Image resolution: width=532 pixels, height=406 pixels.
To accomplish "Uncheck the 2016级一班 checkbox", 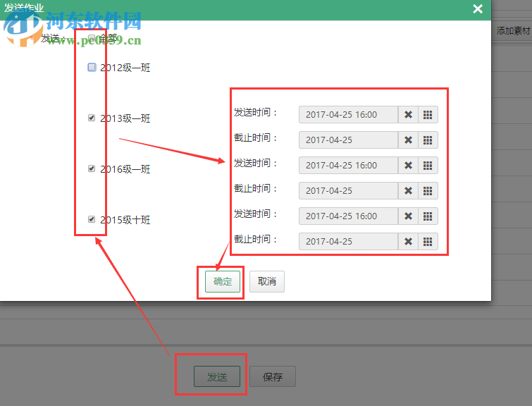I will 92,168.
